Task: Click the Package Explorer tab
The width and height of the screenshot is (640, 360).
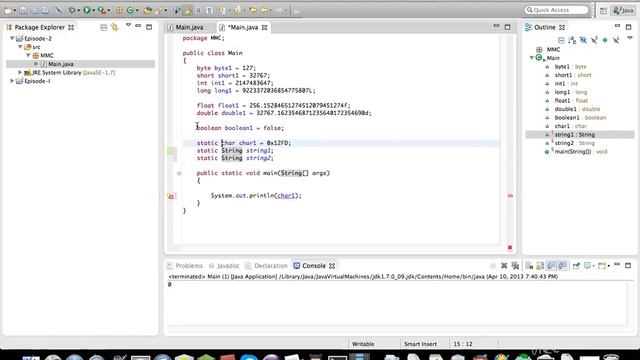Action: 40,27
